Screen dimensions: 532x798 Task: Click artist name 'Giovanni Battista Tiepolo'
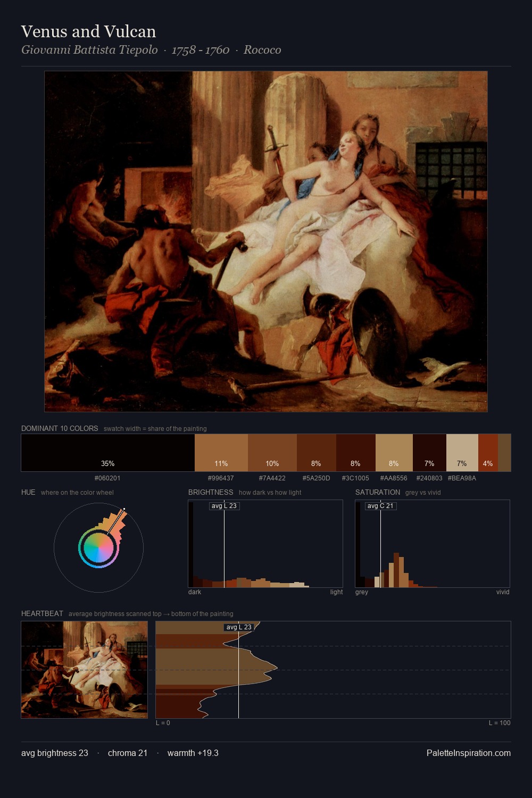click(89, 49)
